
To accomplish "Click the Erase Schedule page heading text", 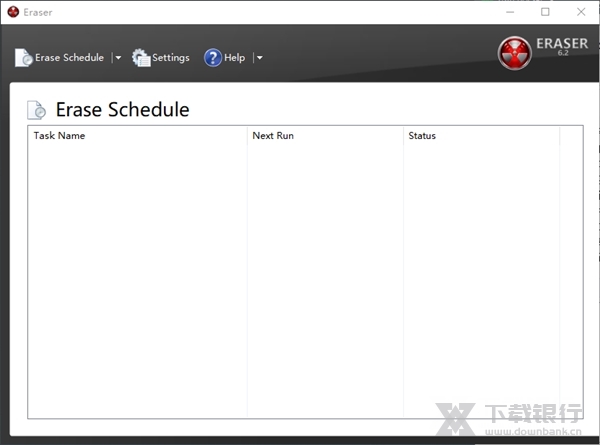I will [122, 110].
